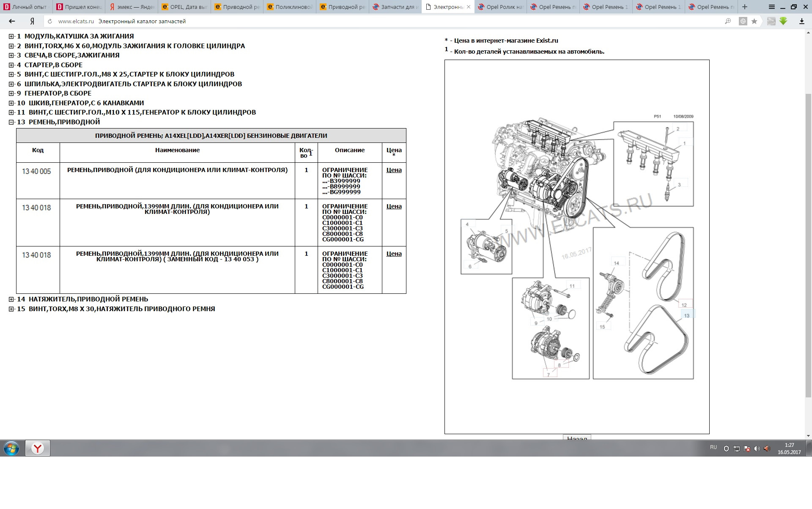Click item label 4 СТАРТЕР,В СБОРЕ

tap(49, 65)
